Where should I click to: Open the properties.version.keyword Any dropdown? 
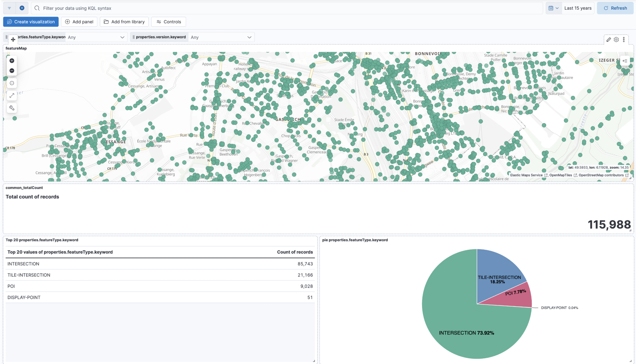tap(221, 37)
